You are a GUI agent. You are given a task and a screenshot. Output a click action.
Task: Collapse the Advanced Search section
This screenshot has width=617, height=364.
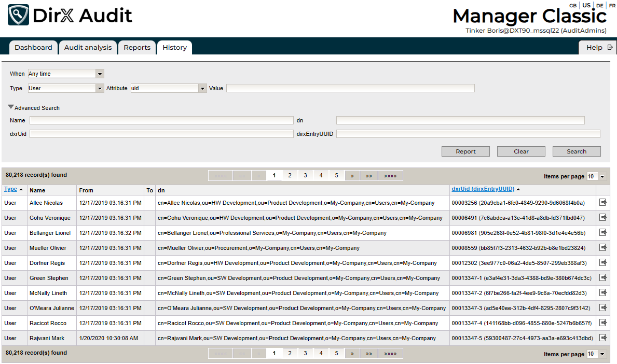pos(10,108)
